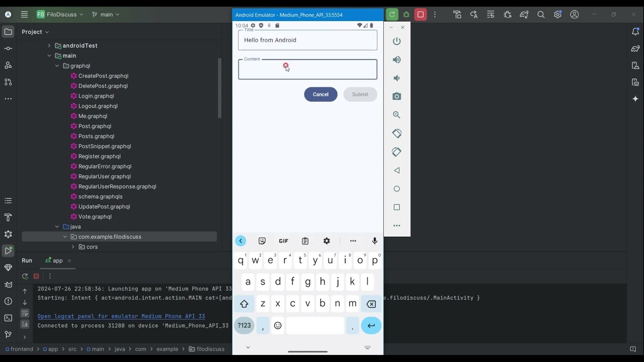Viewport: 644px width, 362px height.
Task: Open IDE settings gear icon
Action: tap(557, 15)
